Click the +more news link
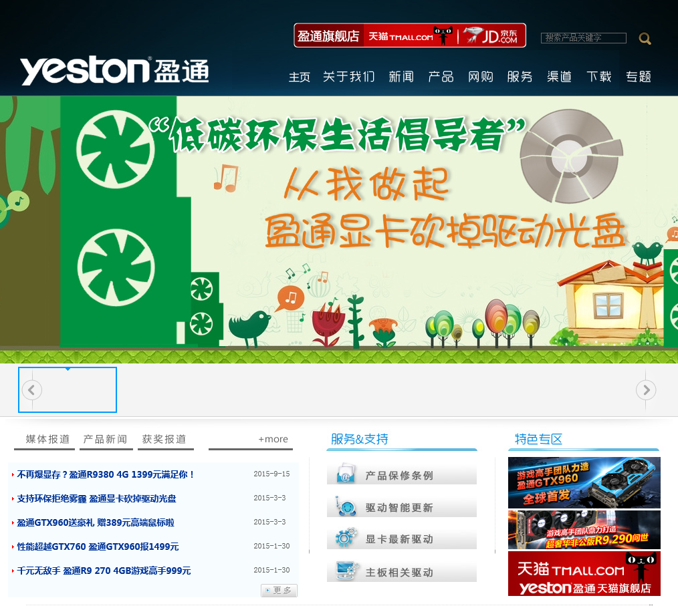The image size is (678, 616). (x=273, y=440)
